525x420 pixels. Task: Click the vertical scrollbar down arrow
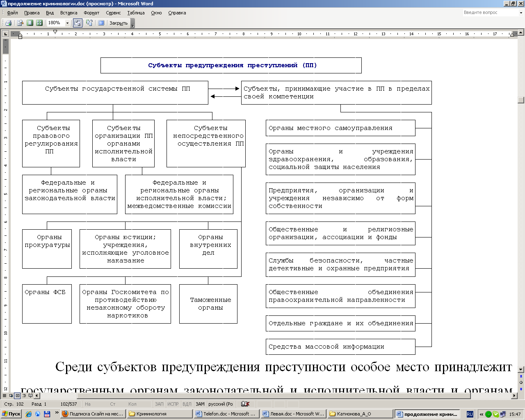(x=521, y=370)
